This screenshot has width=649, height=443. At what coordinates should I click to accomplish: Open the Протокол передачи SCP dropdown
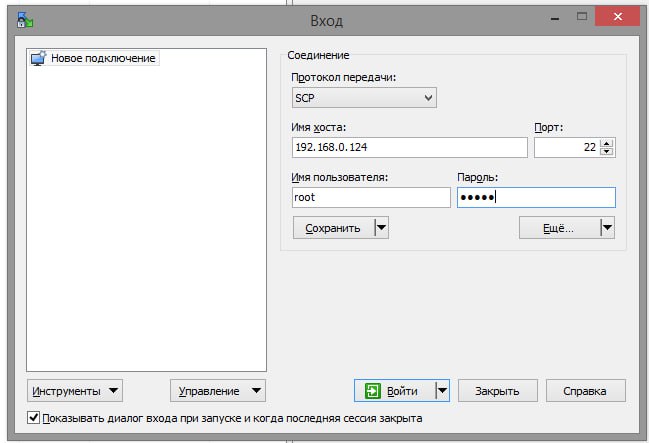364,97
